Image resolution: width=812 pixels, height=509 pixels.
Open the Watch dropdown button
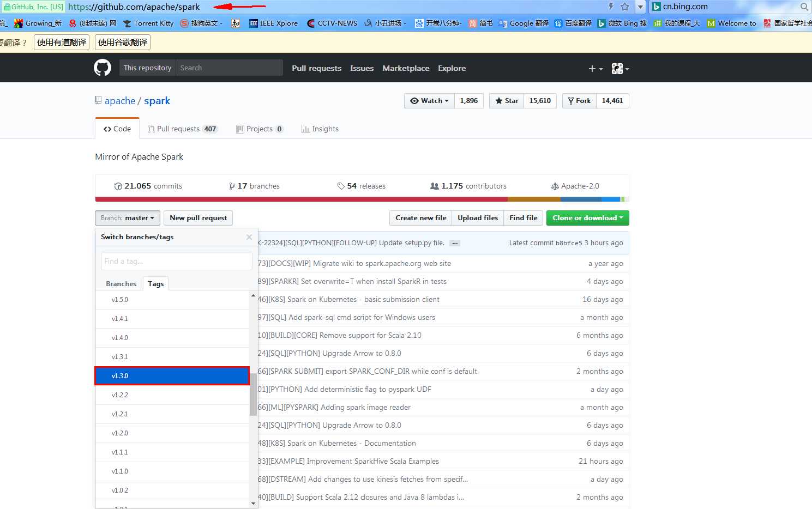pos(429,101)
